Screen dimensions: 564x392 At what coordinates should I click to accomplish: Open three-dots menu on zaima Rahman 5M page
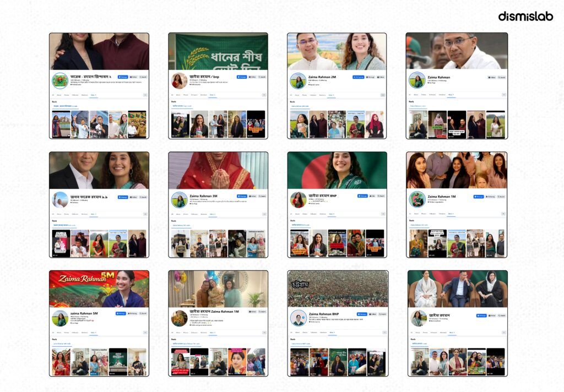[145, 333]
